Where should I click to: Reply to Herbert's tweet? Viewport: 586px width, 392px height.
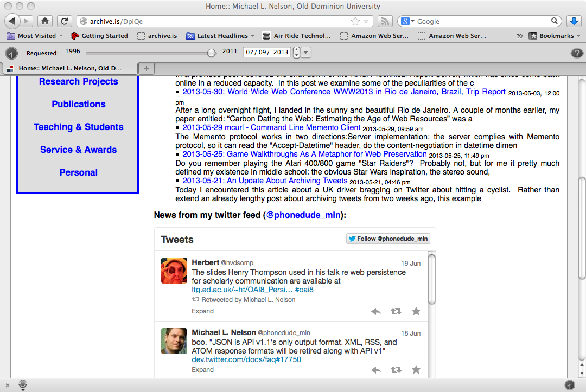tap(376, 311)
